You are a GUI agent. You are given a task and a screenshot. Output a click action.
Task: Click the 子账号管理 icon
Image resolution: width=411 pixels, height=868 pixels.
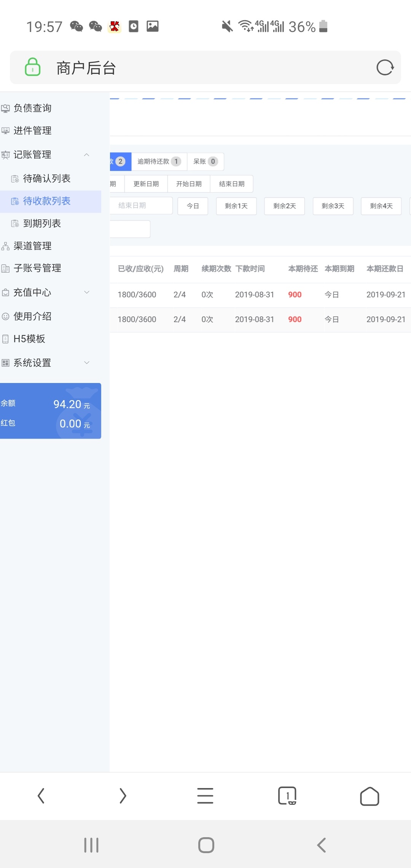click(x=5, y=269)
